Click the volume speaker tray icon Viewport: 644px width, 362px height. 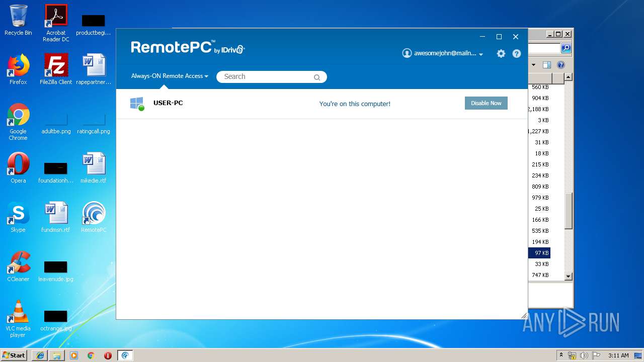pyautogui.click(x=584, y=355)
